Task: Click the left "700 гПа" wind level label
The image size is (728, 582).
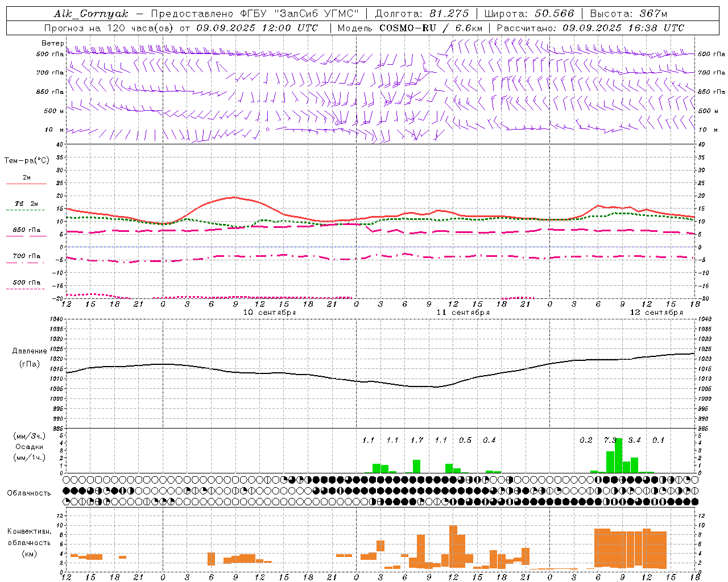Action: pyautogui.click(x=50, y=73)
